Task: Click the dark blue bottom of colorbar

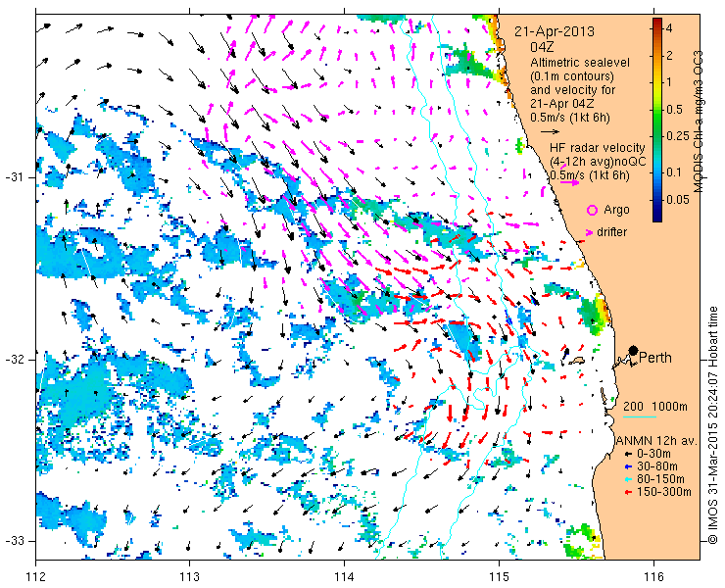Action: click(657, 219)
